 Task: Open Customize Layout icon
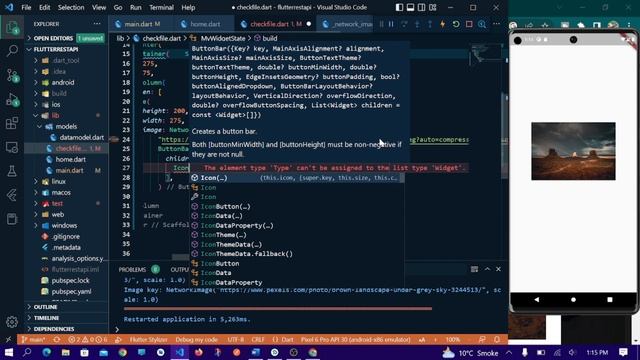click(x=433, y=7)
